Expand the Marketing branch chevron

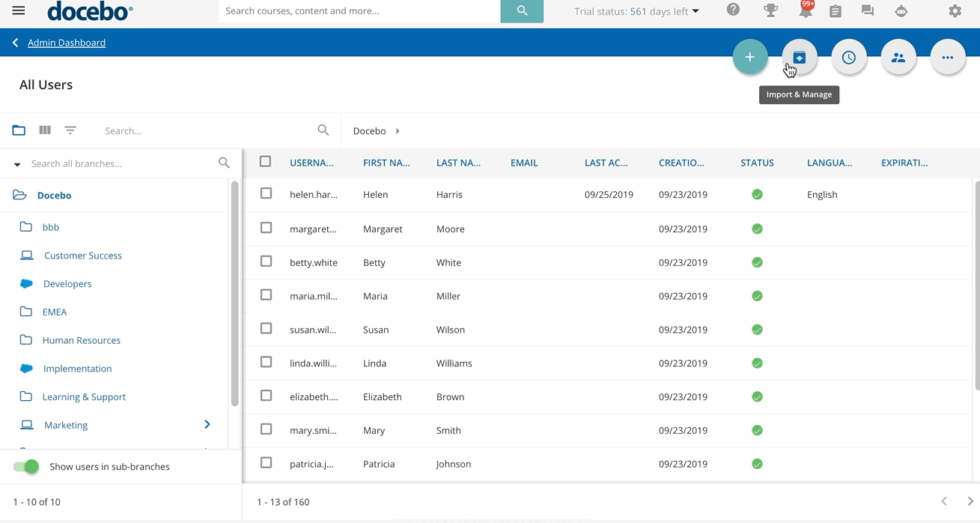[207, 425]
